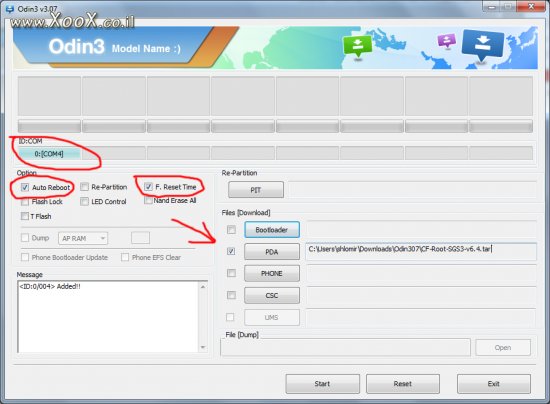Screen dimensions: 550x404
Task: Reset the Odin settings
Action: click(x=403, y=384)
